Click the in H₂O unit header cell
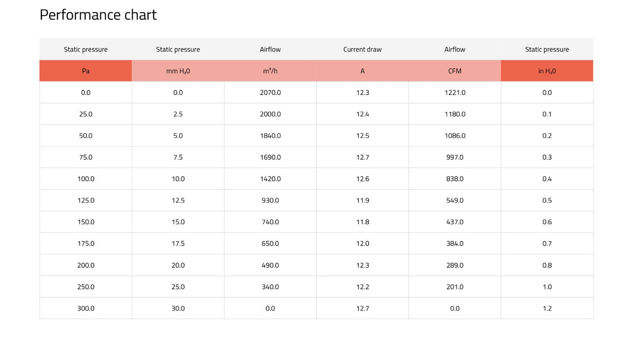Image resolution: width=644 pixels, height=353 pixels. 547,71
